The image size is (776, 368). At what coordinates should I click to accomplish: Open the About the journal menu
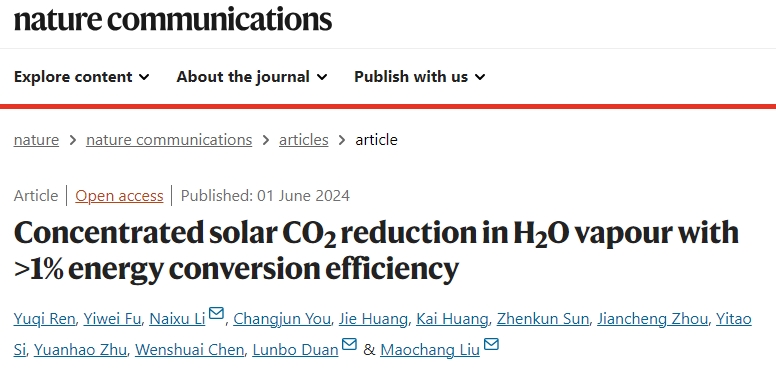click(x=252, y=77)
